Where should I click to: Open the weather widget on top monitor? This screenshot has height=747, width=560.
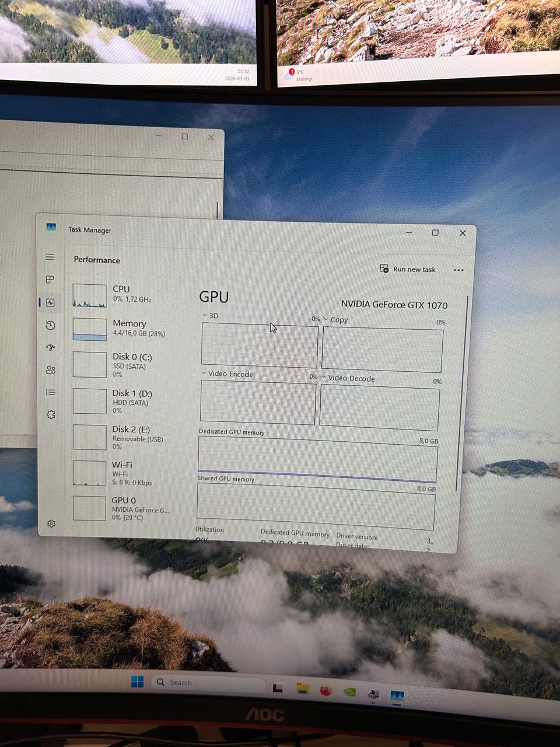(x=299, y=75)
